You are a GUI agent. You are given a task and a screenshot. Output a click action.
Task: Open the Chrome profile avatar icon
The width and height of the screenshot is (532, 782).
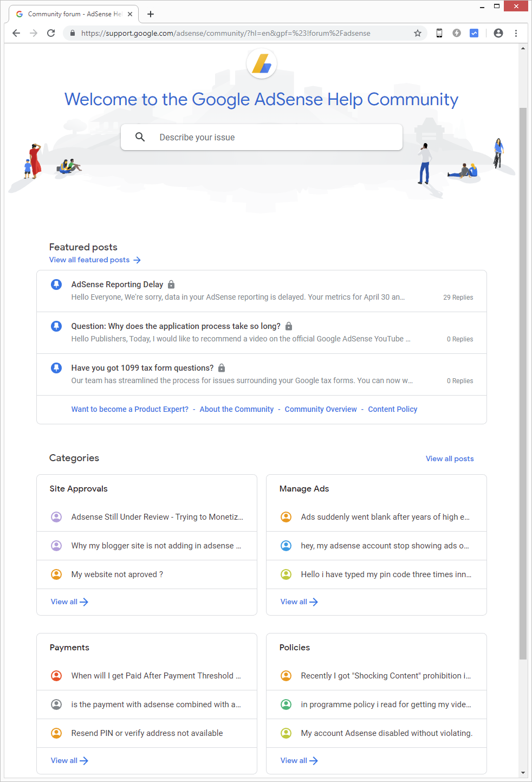pos(498,33)
